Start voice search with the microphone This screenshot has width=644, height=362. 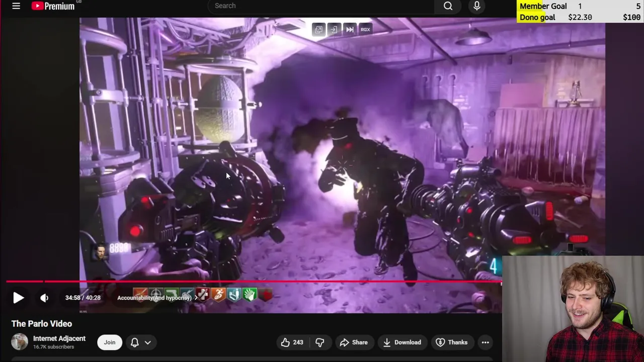[x=477, y=6]
